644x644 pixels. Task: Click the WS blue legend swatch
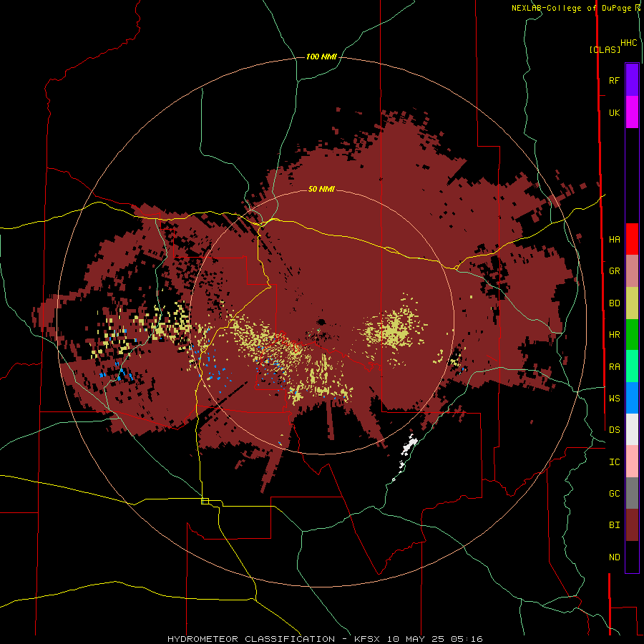pos(632,398)
